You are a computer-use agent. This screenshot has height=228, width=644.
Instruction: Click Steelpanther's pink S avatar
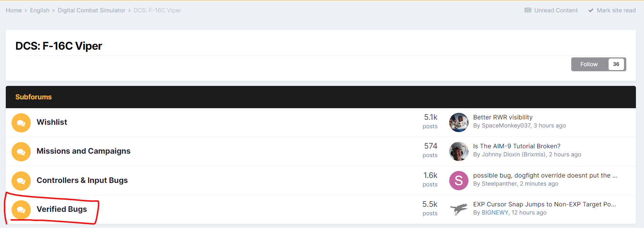point(459,181)
